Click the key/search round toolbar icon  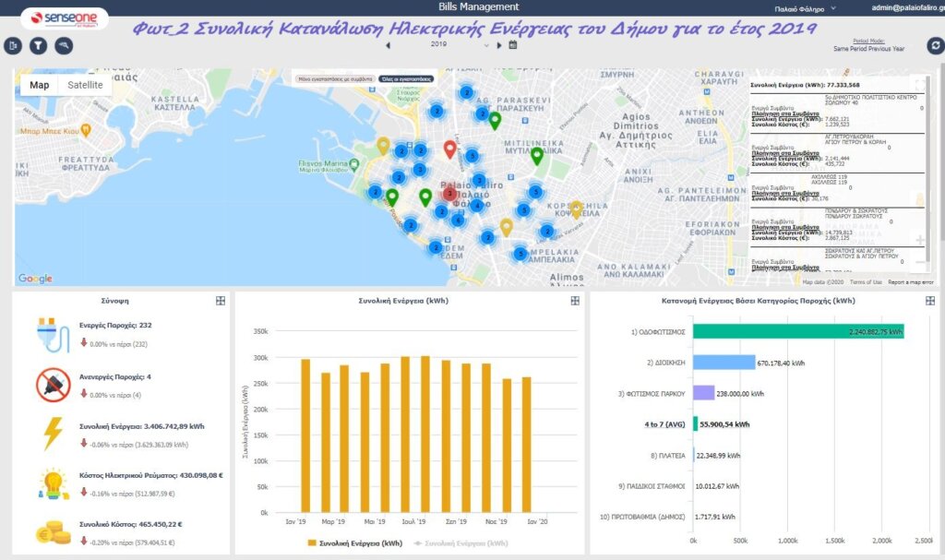point(64,45)
